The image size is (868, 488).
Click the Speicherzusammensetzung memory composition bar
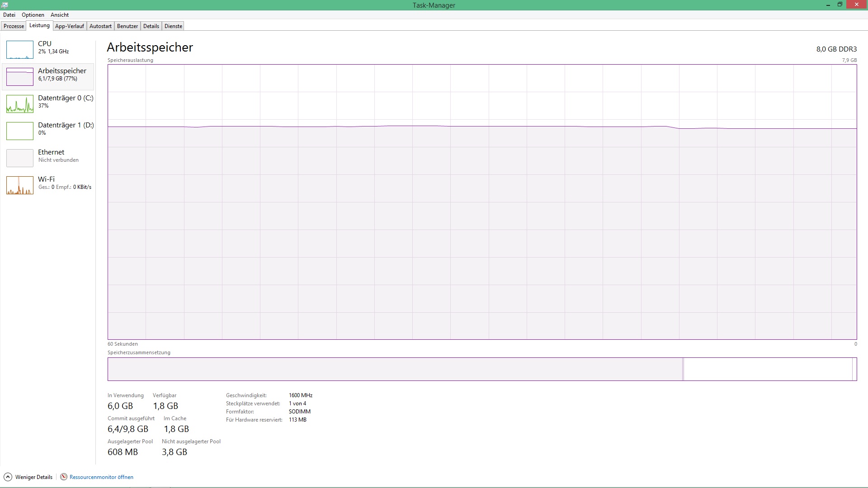click(482, 369)
